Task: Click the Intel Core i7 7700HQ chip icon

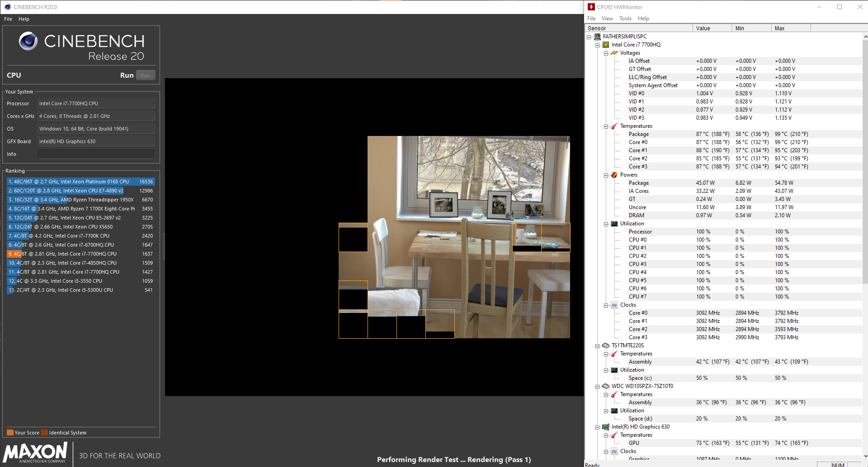Action: (606, 45)
